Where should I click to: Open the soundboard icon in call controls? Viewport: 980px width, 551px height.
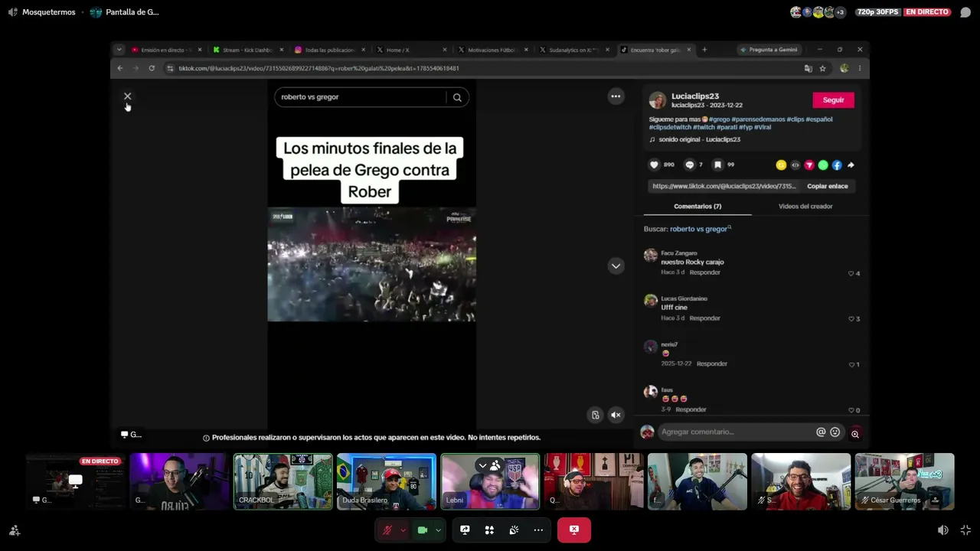tap(514, 530)
